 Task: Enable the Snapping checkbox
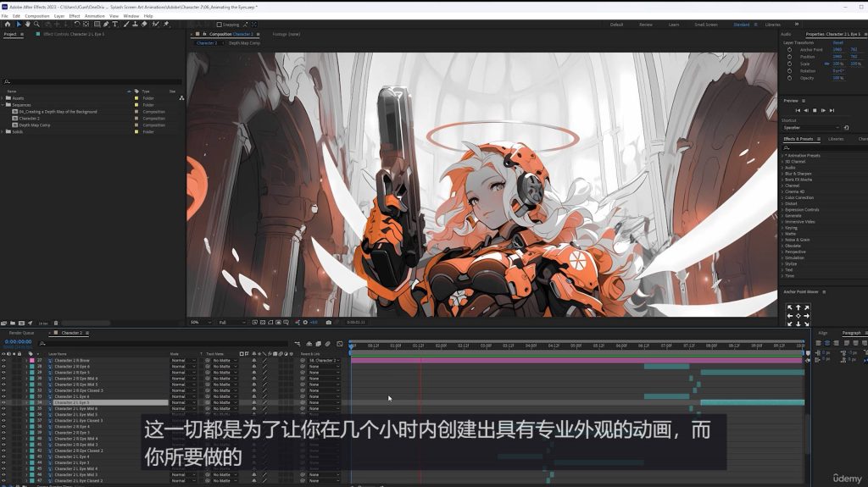(220, 25)
